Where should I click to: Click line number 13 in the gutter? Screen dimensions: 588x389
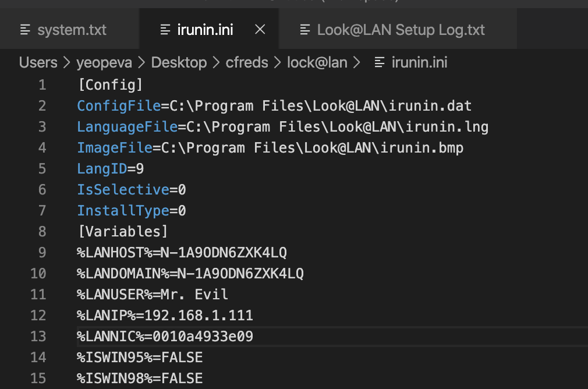38,336
